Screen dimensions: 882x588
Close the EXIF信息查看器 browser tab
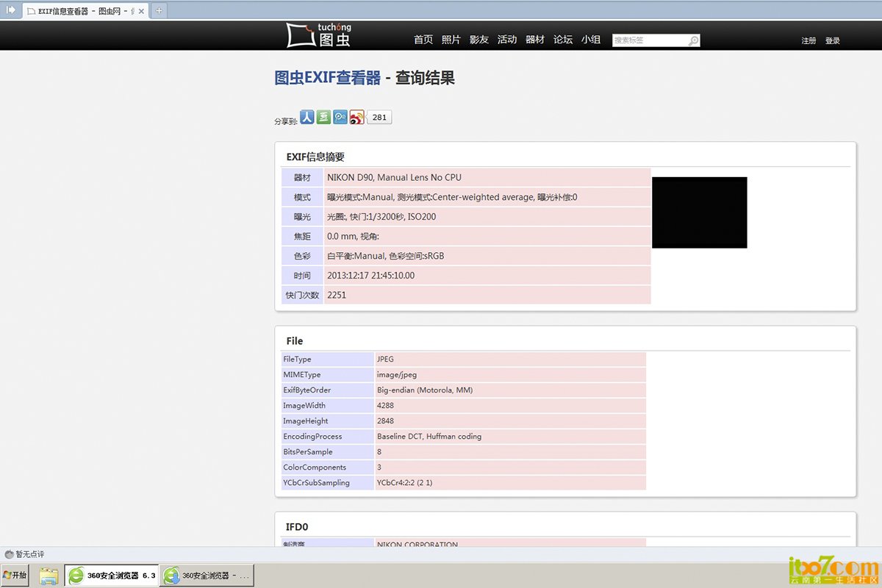pos(141,11)
